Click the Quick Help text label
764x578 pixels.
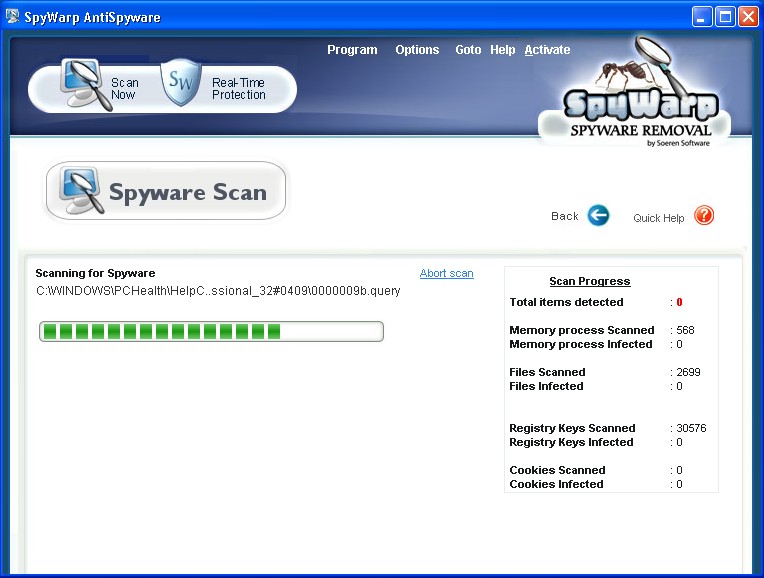tap(659, 218)
